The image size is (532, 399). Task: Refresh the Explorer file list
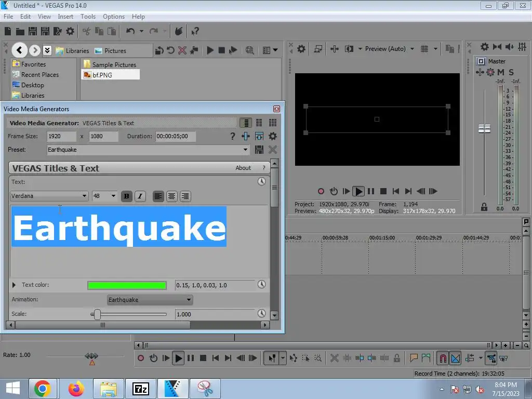click(x=170, y=50)
